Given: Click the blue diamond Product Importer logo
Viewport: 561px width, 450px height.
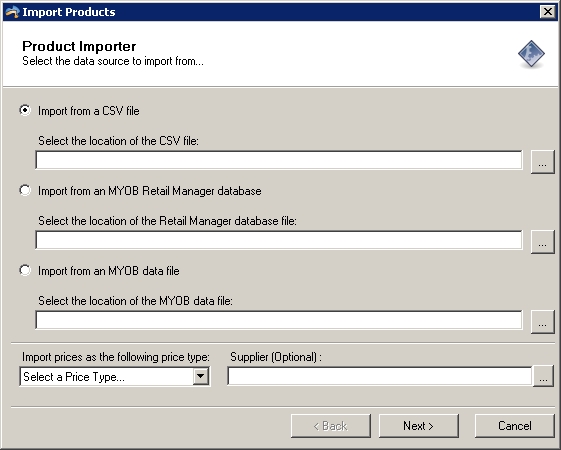Looking at the screenshot, I should coord(531,54).
